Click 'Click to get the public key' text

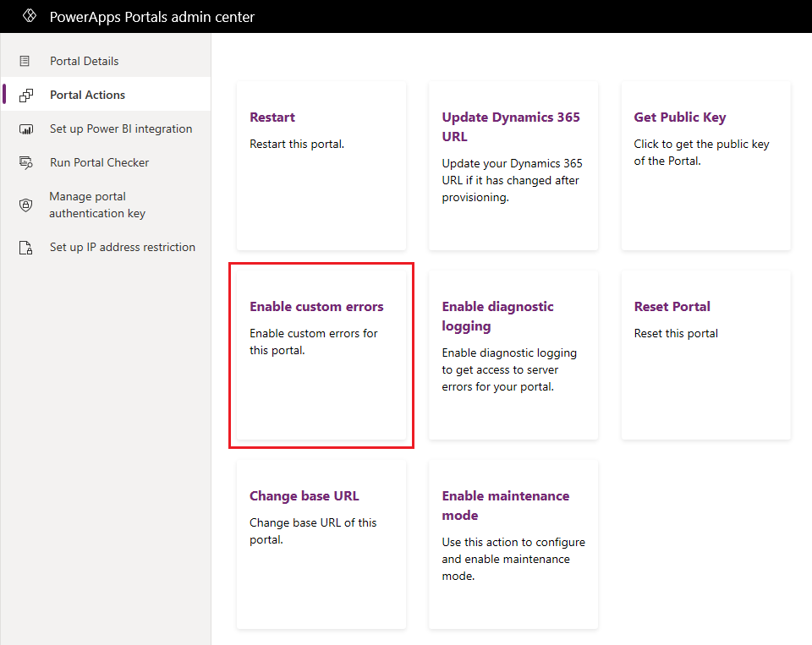coord(701,152)
